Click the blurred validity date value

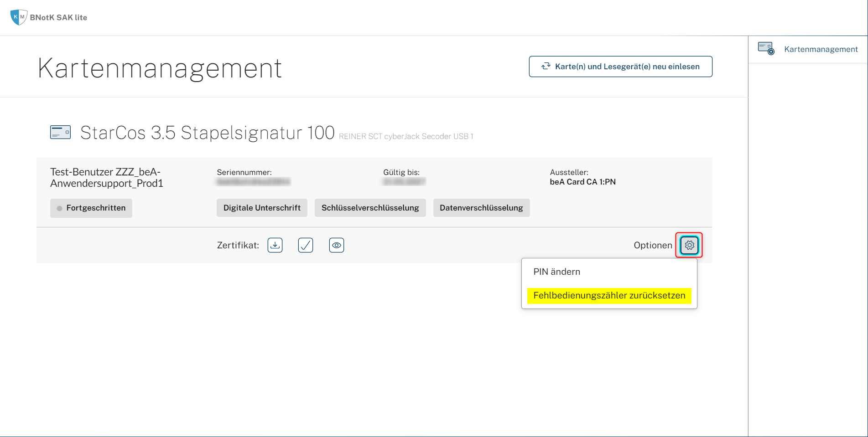(404, 182)
